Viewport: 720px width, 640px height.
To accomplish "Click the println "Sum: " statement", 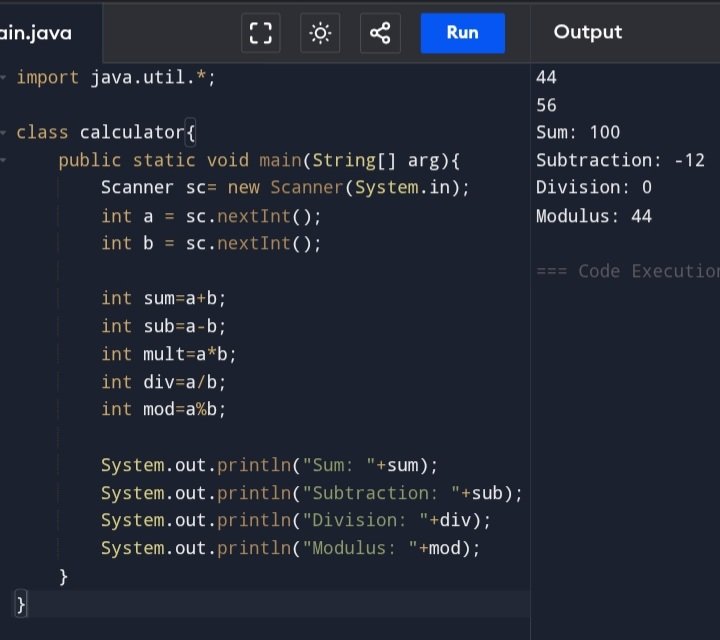I will [270, 466].
